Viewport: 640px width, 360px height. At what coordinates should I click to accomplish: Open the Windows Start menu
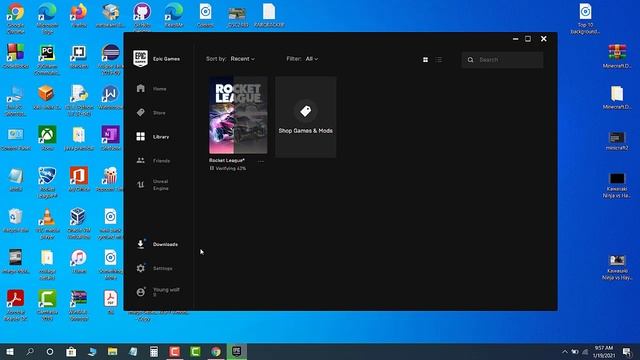tap(10, 351)
